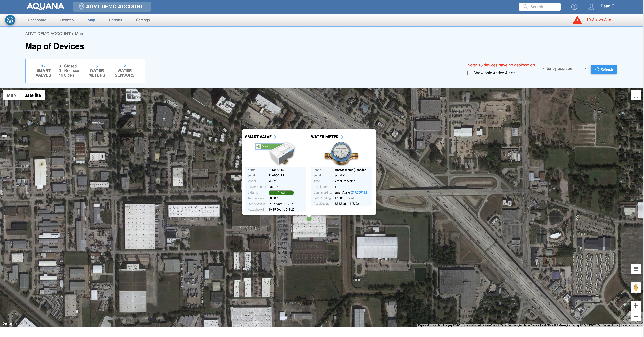Image resolution: width=644 pixels, height=337 pixels.
Task: Click the layers stack logo icon
Action: point(10,20)
